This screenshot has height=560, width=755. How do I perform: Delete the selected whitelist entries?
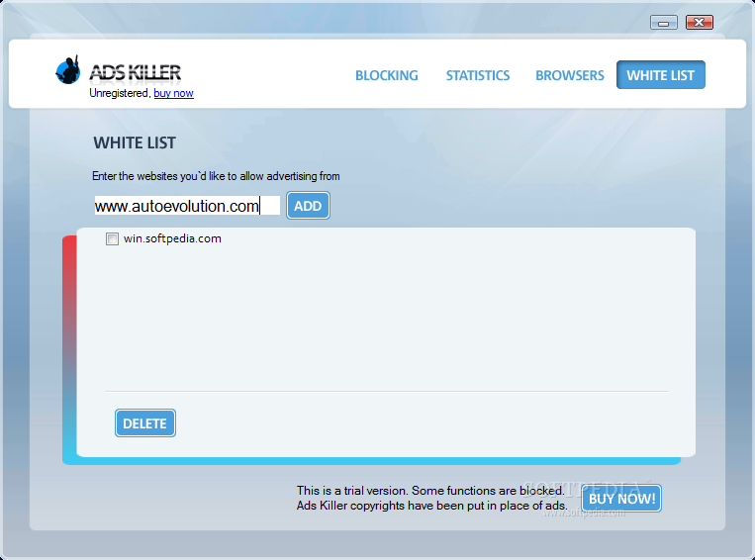[144, 423]
